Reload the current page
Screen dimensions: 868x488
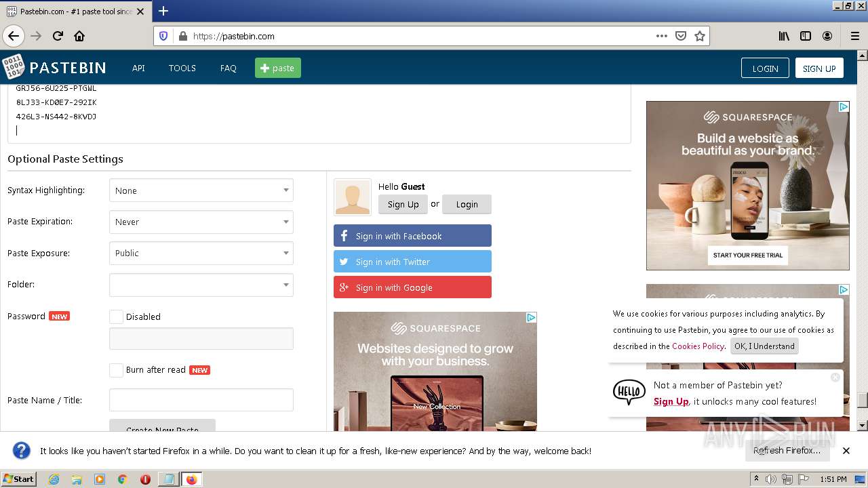coord(58,36)
